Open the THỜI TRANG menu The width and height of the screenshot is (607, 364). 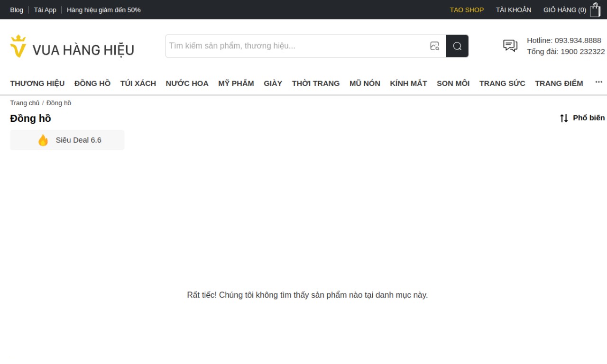pos(316,83)
